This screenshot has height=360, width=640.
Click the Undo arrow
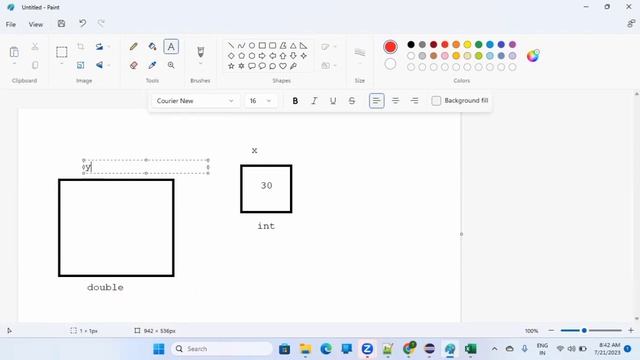tap(82, 24)
